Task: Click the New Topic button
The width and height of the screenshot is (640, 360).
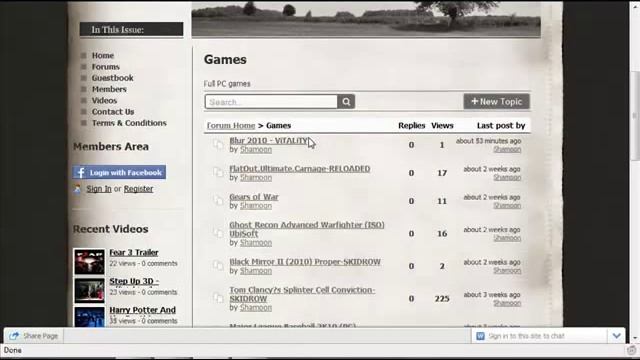Action: [x=496, y=102]
